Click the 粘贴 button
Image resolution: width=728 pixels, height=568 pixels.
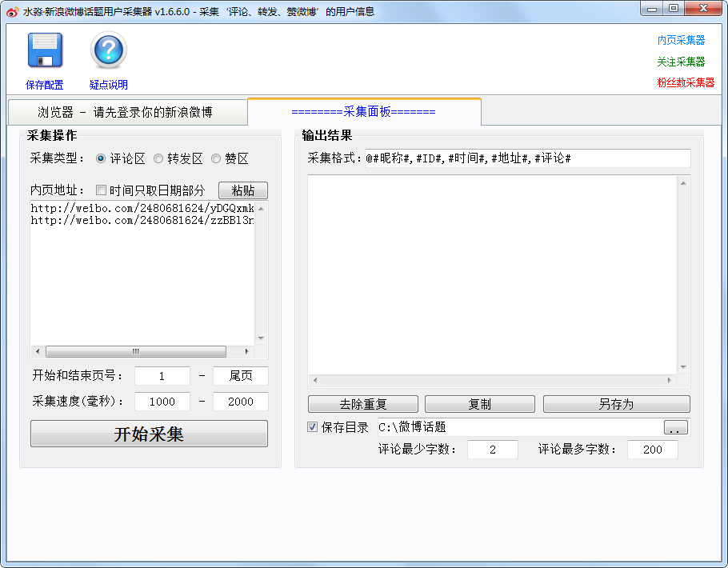242,190
